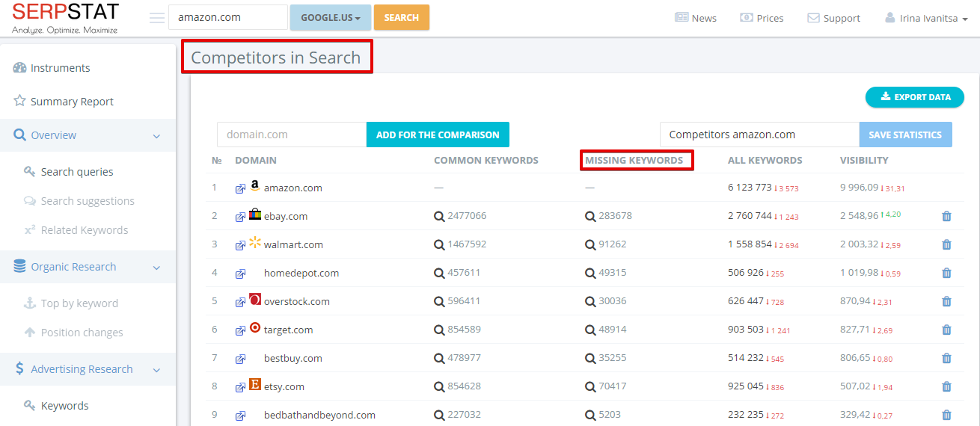
Task: Delete target.com row with trash icon
Action: pyautogui.click(x=946, y=330)
